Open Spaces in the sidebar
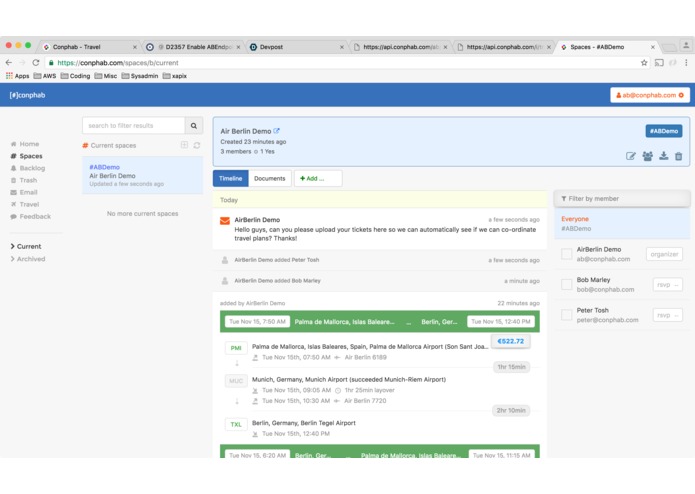This screenshot has height=494, width=695. [x=27, y=156]
